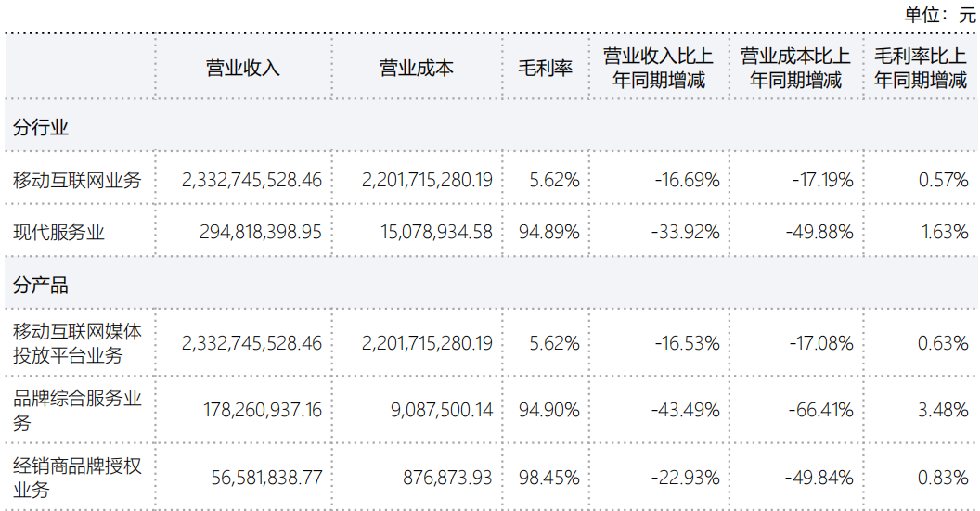
Task: Select the 现代服务业 row label
Action: click(59, 232)
